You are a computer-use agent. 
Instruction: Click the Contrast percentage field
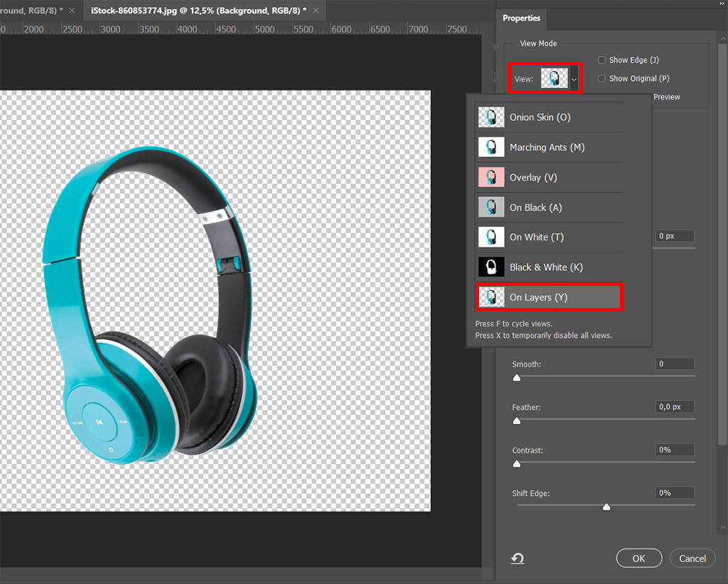[675, 450]
